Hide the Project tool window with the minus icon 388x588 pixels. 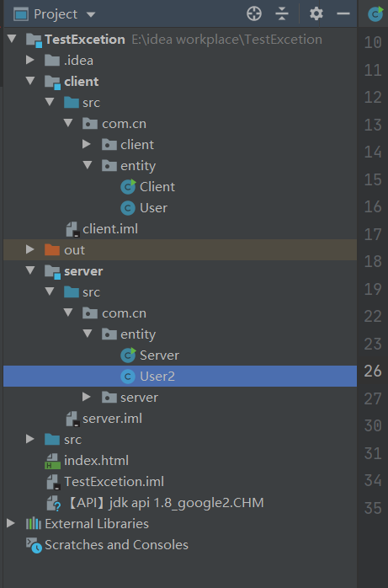coord(343,14)
